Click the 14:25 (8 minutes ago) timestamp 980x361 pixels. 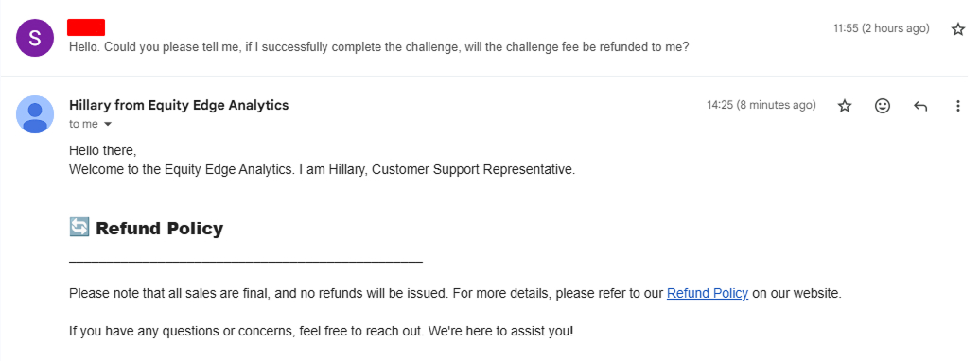[x=761, y=106]
